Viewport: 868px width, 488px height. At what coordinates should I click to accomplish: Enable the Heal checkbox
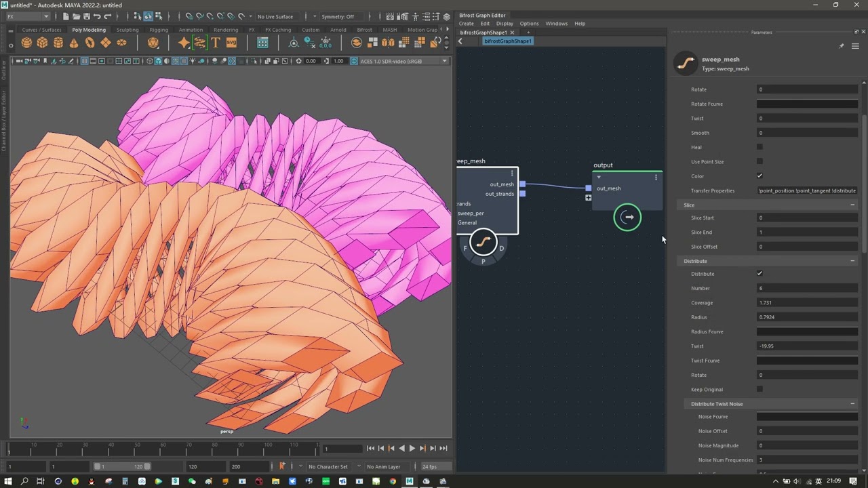tap(759, 147)
